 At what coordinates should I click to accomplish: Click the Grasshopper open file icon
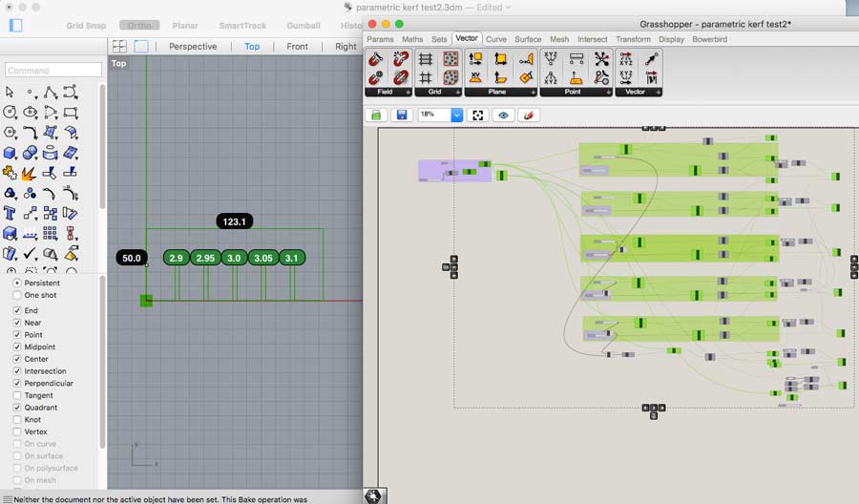[376, 115]
